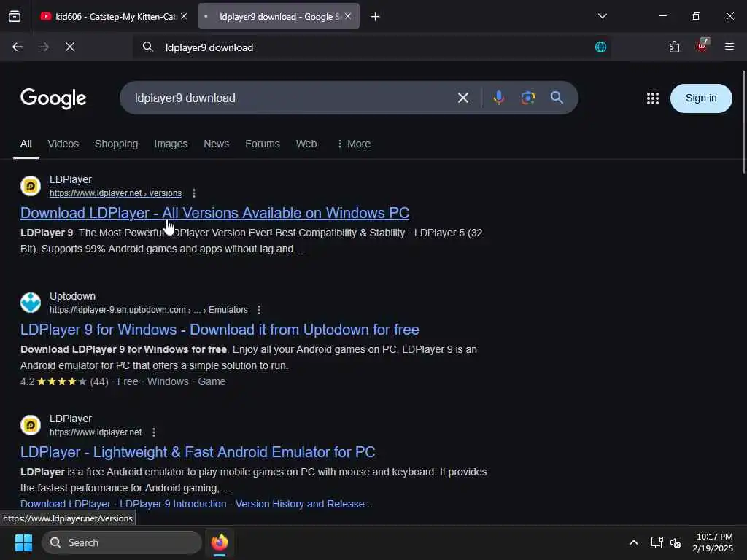
Task: Close the kid606 YouTube tab
Action: coord(184,16)
